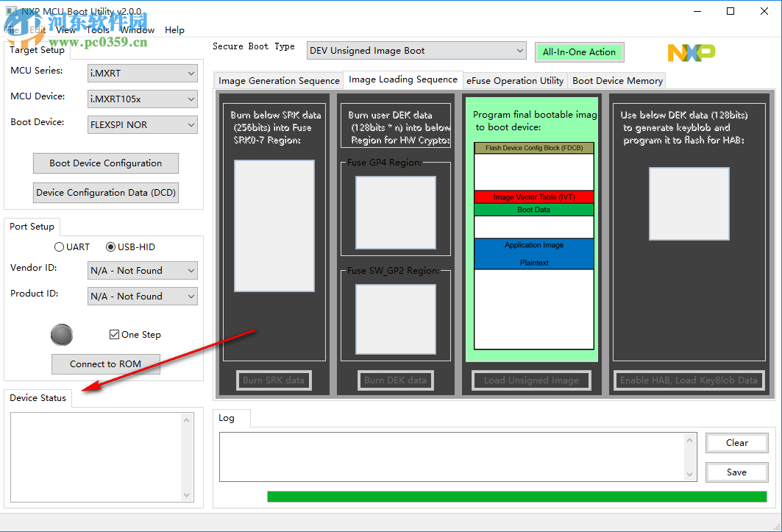Open the Tools menu
This screenshot has height=532, width=782.
coord(97,30)
